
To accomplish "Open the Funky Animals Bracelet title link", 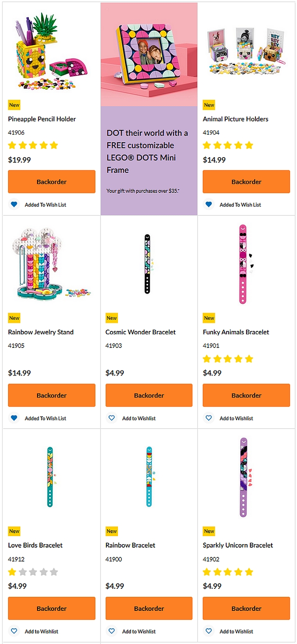I will point(236,332).
